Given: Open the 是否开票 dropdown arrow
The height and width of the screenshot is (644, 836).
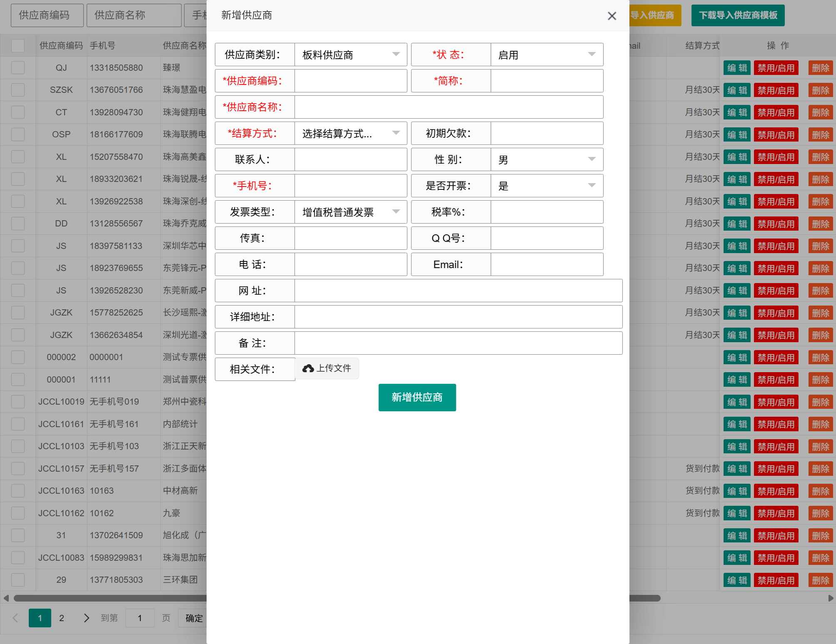Looking at the screenshot, I should point(592,186).
